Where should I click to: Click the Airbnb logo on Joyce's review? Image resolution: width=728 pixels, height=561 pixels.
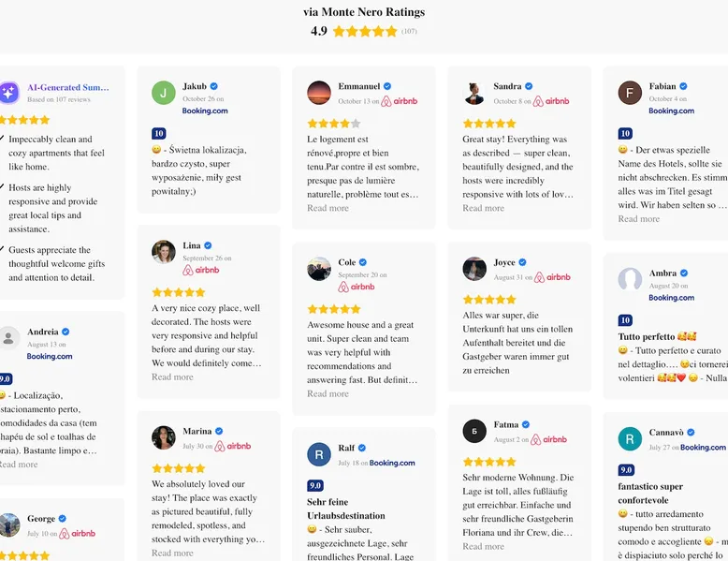click(x=559, y=277)
